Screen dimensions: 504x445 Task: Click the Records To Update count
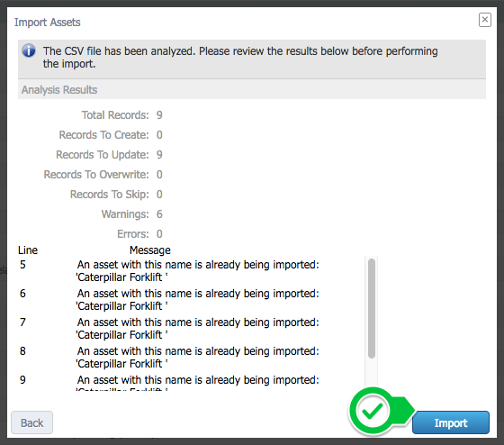pyautogui.click(x=159, y=155)
